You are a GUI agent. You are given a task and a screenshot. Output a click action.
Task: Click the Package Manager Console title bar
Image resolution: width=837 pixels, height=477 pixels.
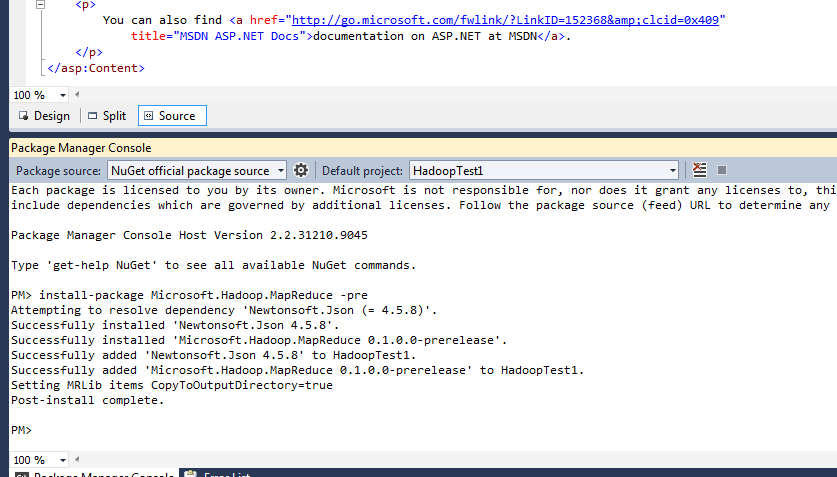click(x=400, y=147)
